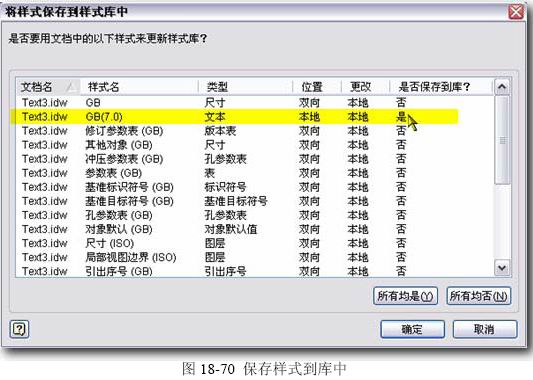Select the 局部视图边界 (ISO) style name

point(131,257)
